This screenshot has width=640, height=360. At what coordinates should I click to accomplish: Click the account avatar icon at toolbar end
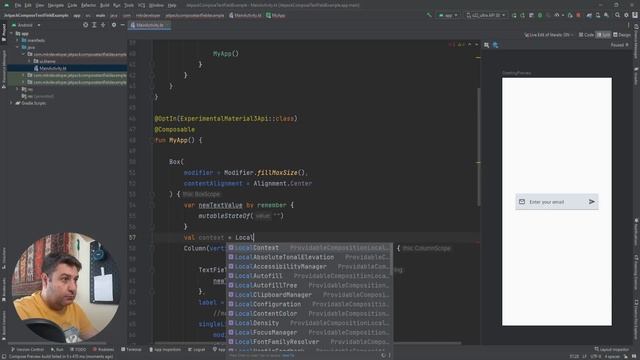[635, 15]
